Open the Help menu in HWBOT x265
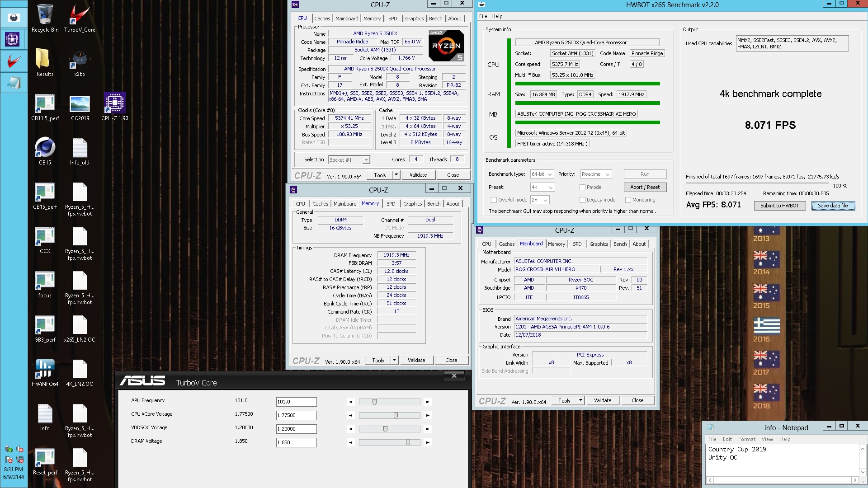The width and height of the screenshot is (868, 488). [x=497, y=16]
